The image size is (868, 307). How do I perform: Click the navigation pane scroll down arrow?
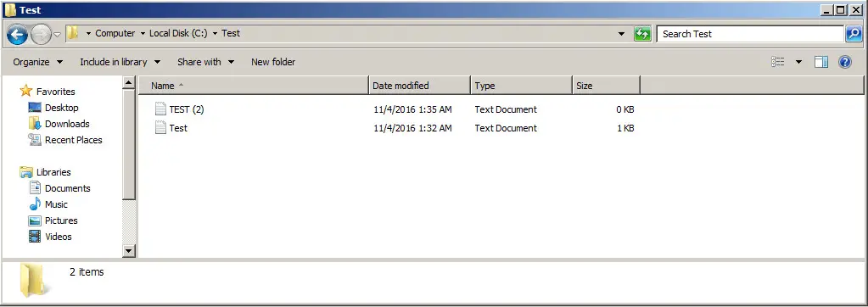coord(129,250)
